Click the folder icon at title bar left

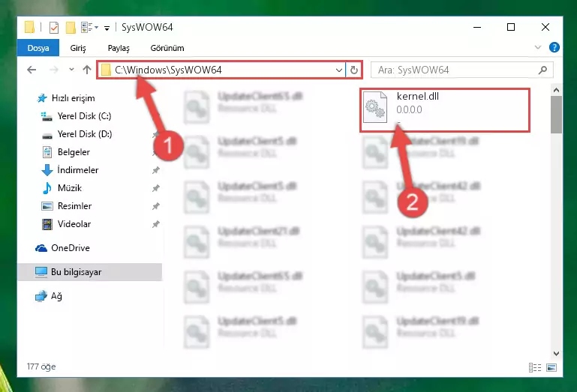(29, 27)
